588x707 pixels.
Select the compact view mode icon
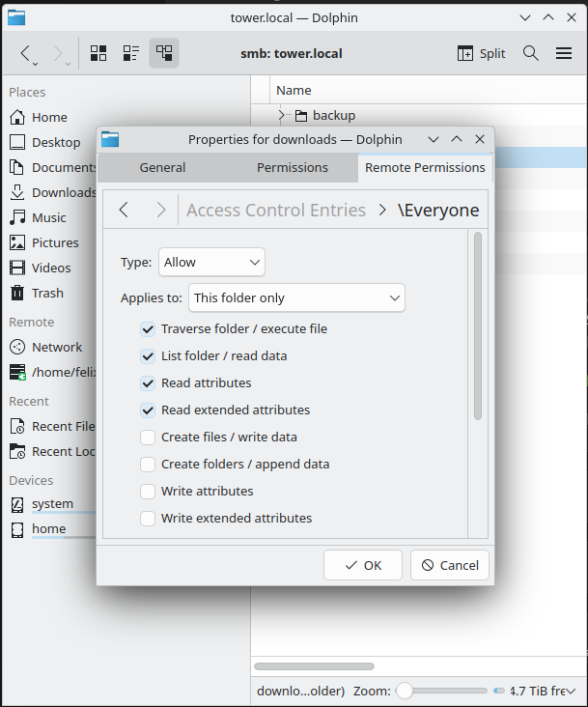click(x=131, y=53)
